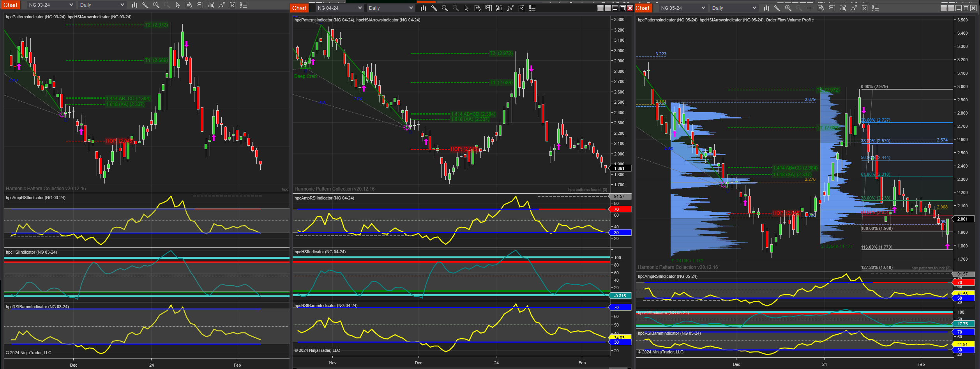Open Strategies icon in NG 05-24 toolbar
Viewport: 980px width, 369px height.
coord(853,8)
